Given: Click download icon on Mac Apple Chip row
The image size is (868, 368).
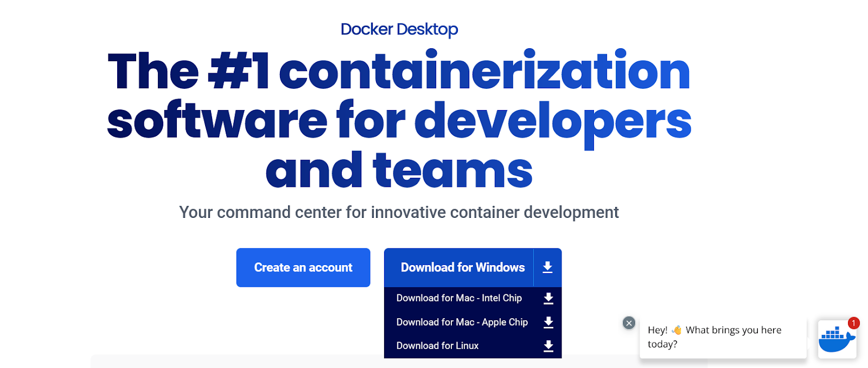Looking at the screenshot, I should coord(548,322).
